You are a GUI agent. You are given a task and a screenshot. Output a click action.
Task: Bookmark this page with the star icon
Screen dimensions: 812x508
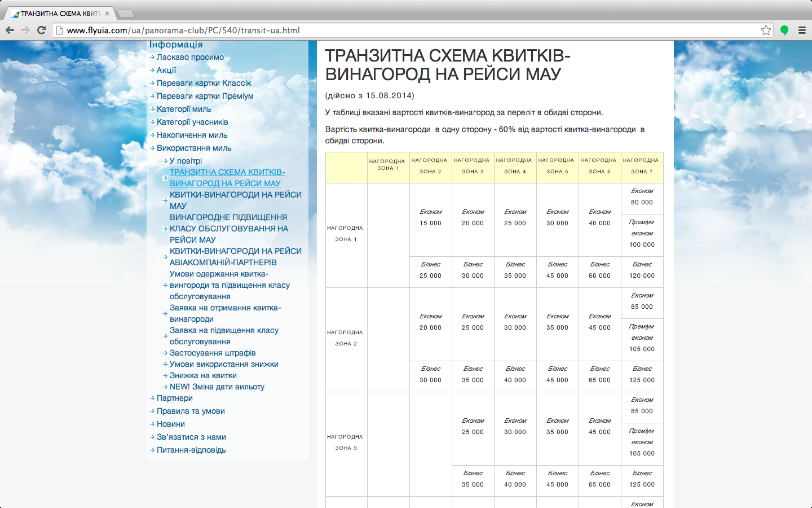click(766, 30)
